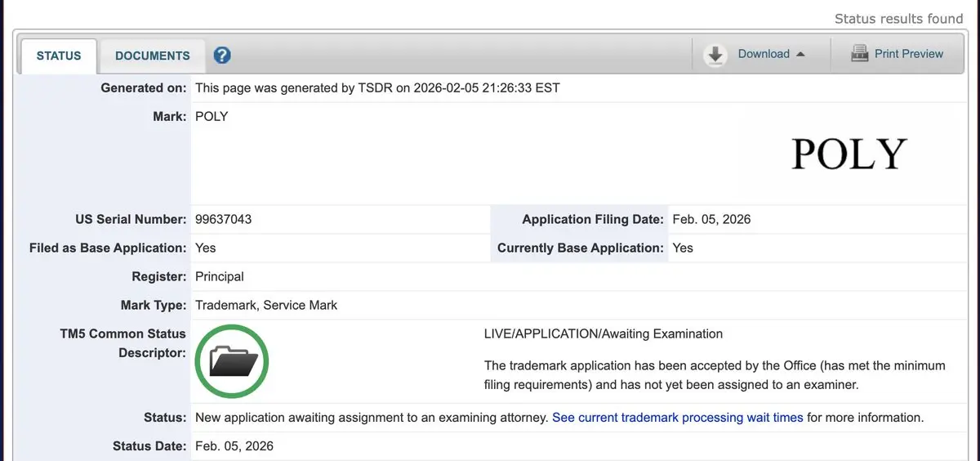Image resolution: width=980 pixels, height=461 pixels.
Task: Click the TSDR generated-on timestamp text
Action: 377,87
